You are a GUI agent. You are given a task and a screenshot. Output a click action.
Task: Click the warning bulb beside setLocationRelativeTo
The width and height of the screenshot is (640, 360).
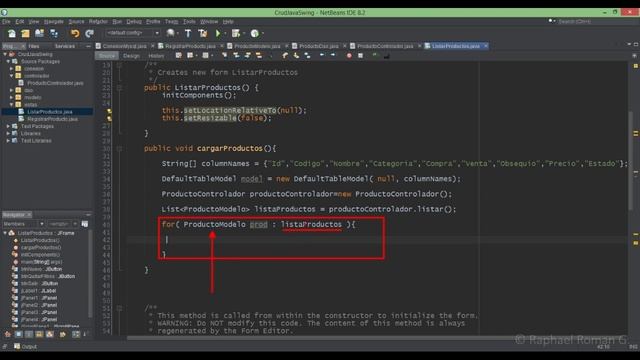coord(109,111)
